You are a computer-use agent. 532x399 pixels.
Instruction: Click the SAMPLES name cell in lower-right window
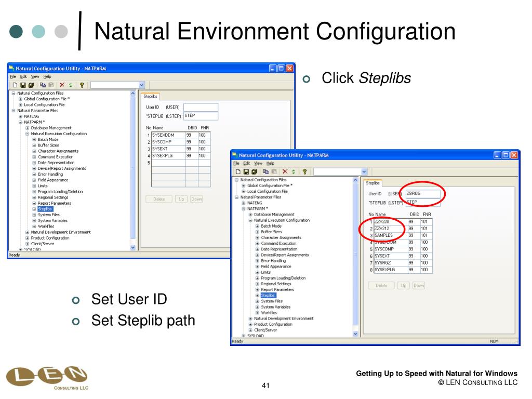tap(391, 235)
